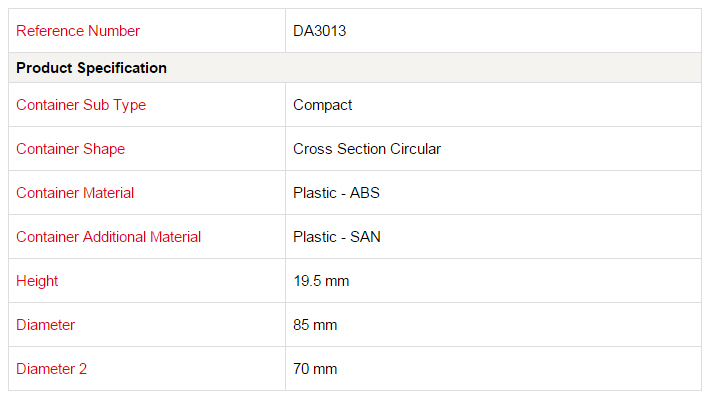The image size is (710, 400).
Task: Click the Container Shape label
Action: [x=71, y=149]
